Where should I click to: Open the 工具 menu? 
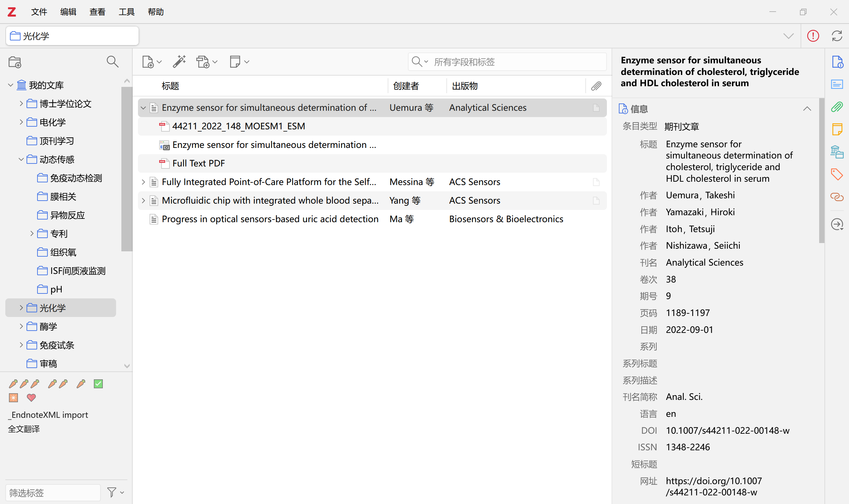[126, 12]
